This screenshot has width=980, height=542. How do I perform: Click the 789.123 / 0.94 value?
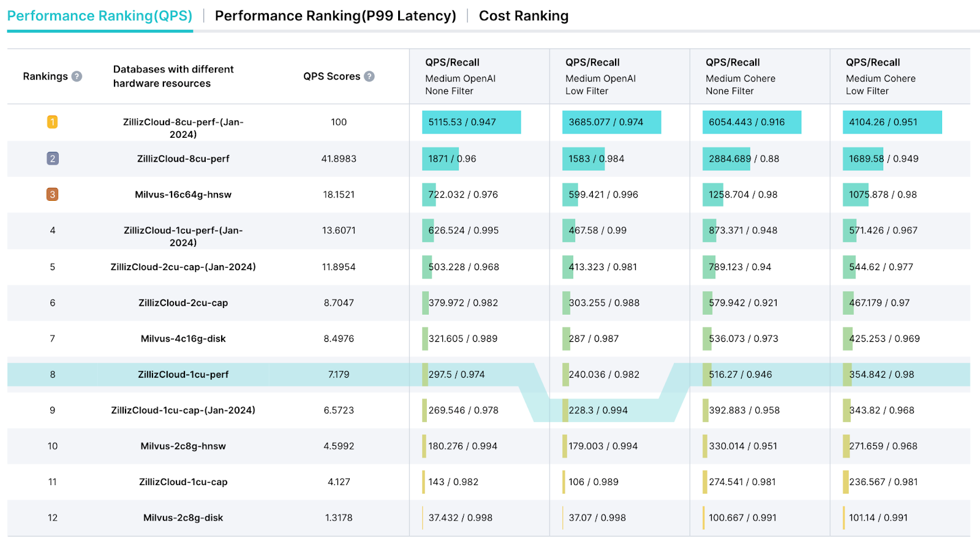click(740, 267)
